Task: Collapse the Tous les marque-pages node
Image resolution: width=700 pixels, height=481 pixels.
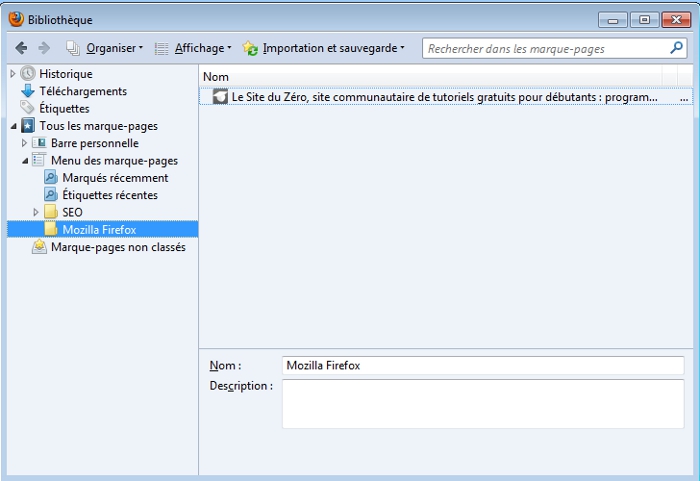Action: pos(13,126)
